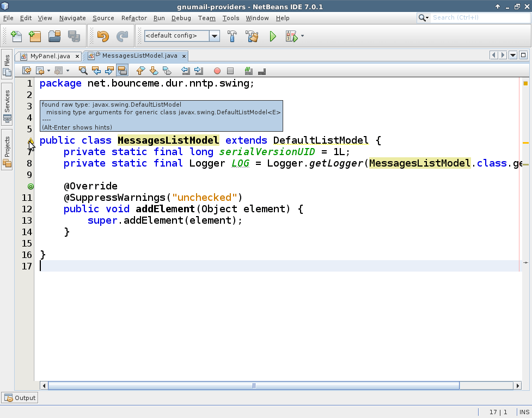Viewport: 532px width, 418px height.
Task: Expand the Forward history dropdown arrow
Action: coord(68,71)
